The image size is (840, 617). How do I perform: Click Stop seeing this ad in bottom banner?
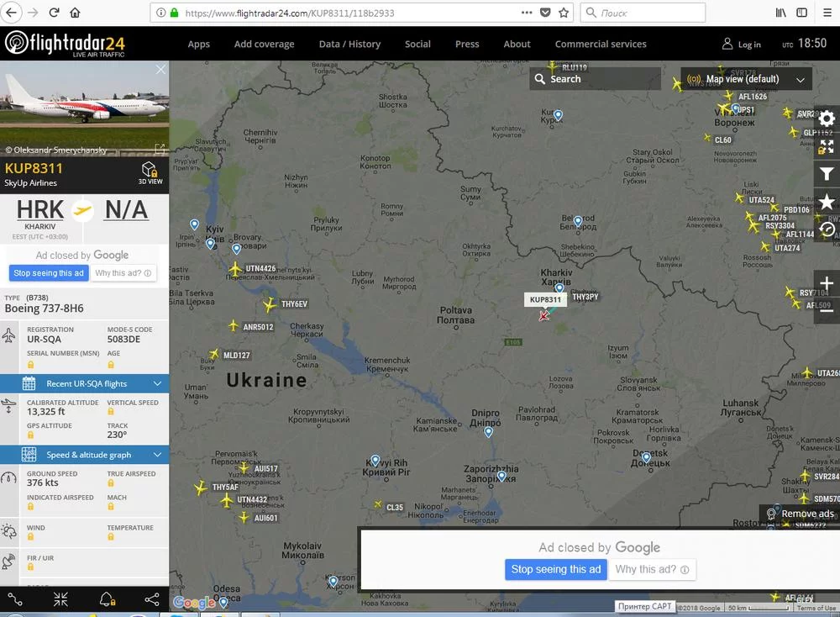coord(556,569)
